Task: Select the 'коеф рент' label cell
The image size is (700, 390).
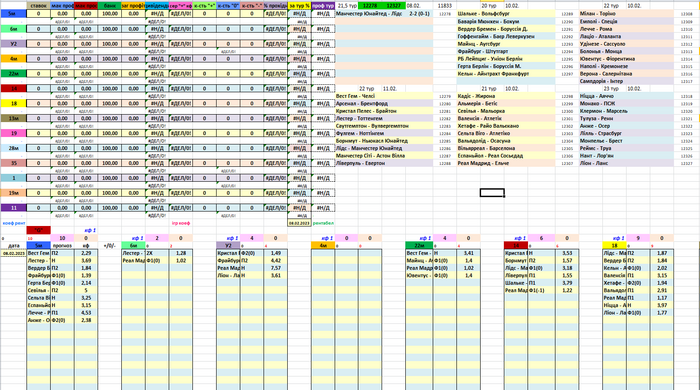Action: tap(13, 223)
